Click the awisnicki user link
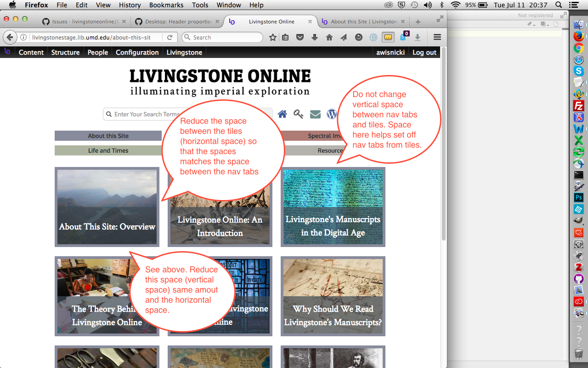This screenshot has height=368, width=588. point(390,52)
